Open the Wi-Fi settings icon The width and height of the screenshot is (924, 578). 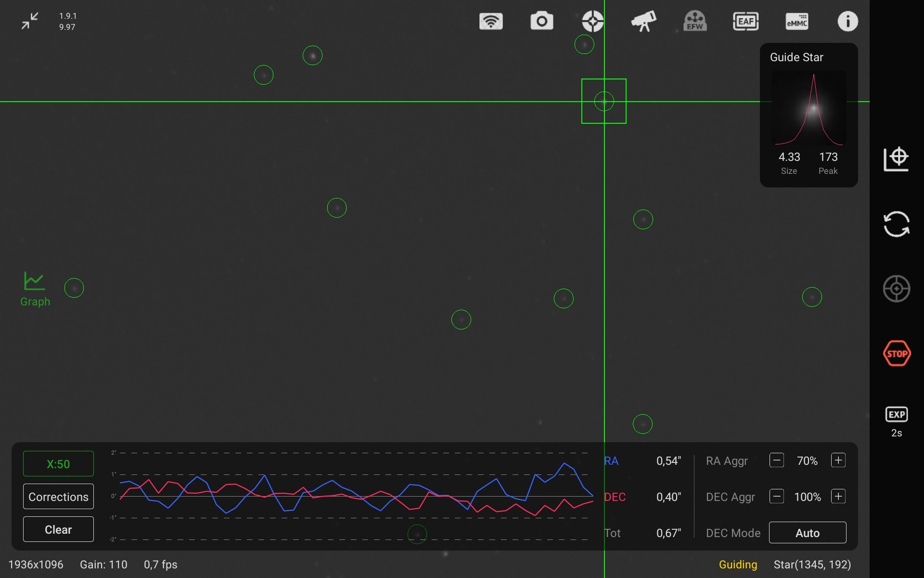[x=491, y=21]
